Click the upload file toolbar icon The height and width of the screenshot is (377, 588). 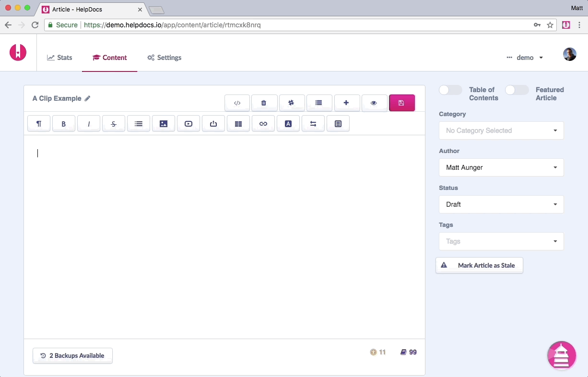213,124
